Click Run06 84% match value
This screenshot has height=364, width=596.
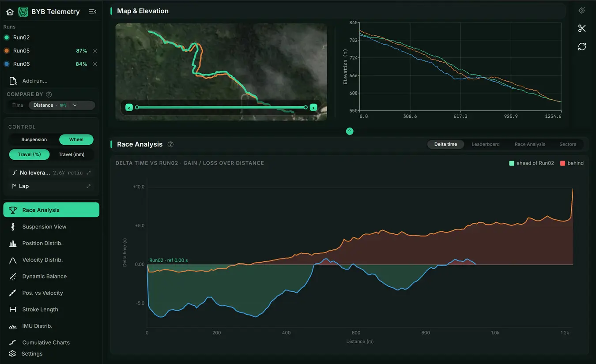pos(81,64)
